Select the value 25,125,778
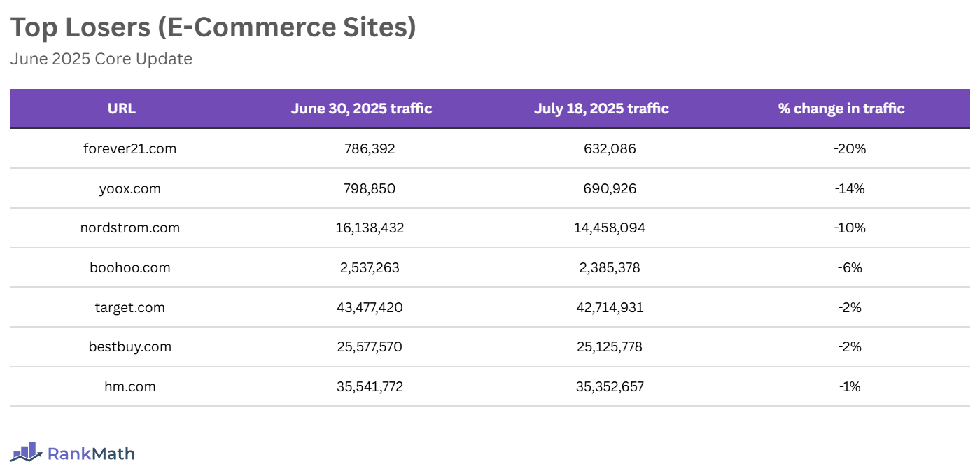This screenshot has width=980, height=476. point(610,346)
